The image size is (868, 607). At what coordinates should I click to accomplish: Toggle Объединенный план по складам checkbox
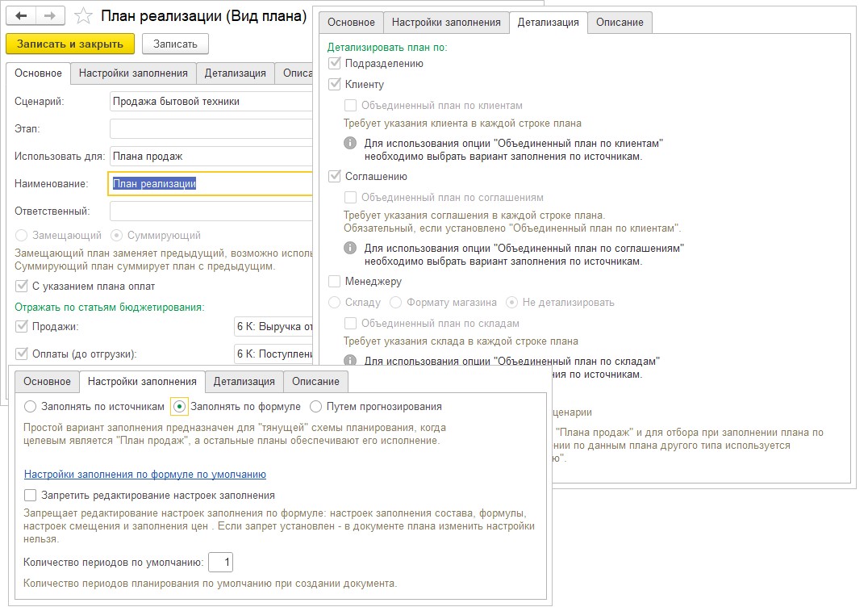[x=350, y=324]
